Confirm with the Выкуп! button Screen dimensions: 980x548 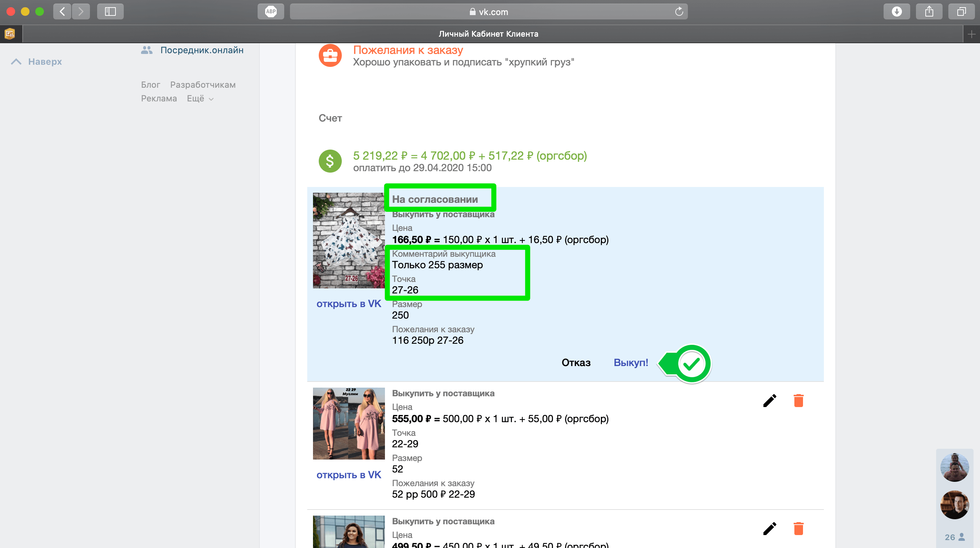[x=630, y=362]
